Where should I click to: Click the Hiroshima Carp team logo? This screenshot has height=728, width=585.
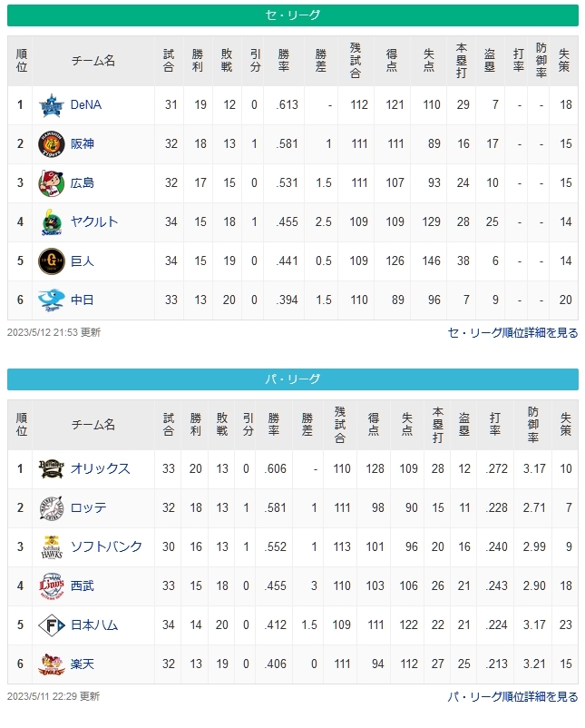(x=51, y=183)
